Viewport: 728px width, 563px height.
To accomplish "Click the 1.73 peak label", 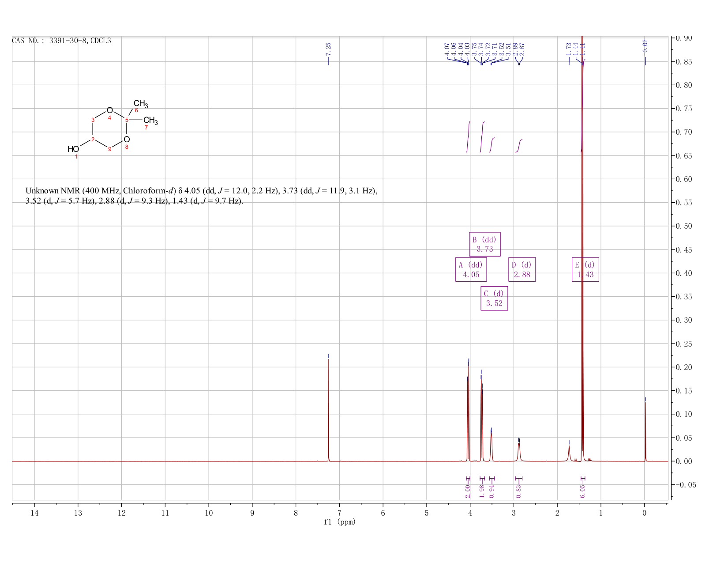I will 569,49.
